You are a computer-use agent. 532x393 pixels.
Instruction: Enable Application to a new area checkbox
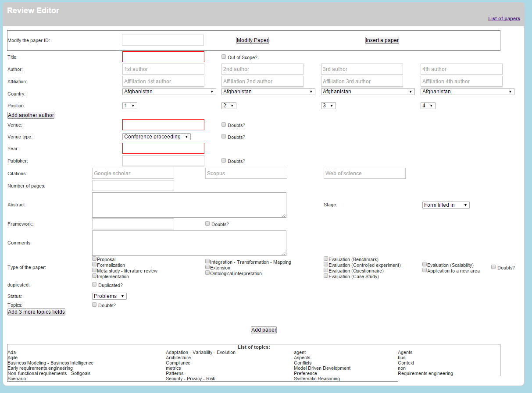tap(425, 270)
